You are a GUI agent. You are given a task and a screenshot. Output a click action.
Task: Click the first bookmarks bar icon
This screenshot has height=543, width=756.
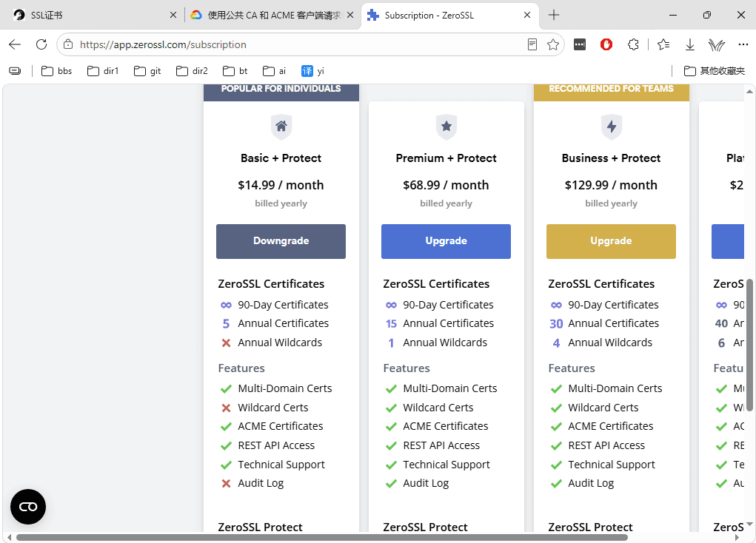tap(15, 71)
